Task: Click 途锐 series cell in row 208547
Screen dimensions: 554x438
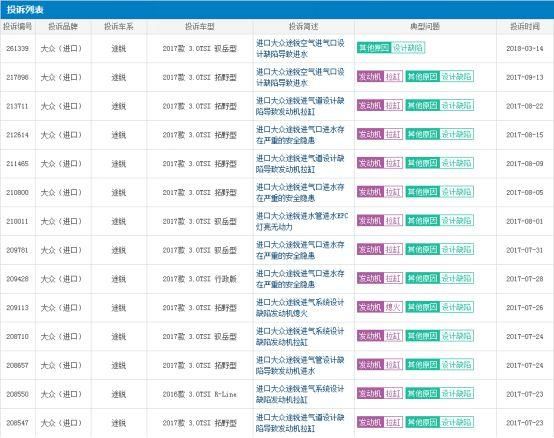Action: click(119, 423)
